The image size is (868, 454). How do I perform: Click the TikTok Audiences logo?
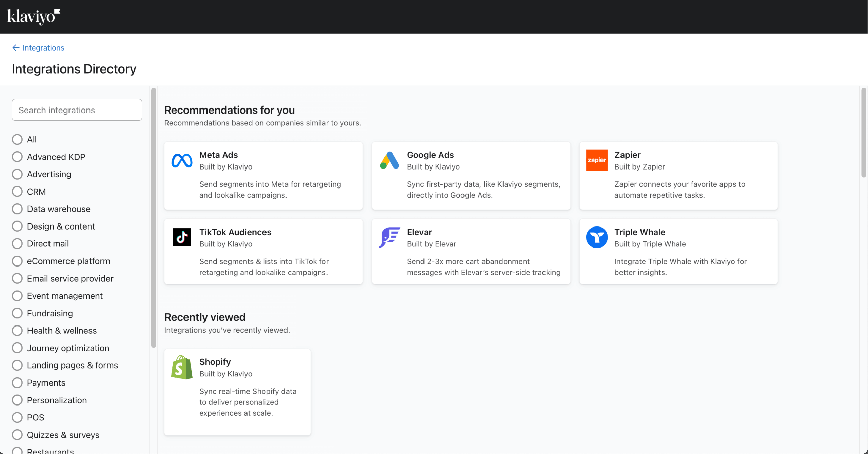click(x=182, y=237)
